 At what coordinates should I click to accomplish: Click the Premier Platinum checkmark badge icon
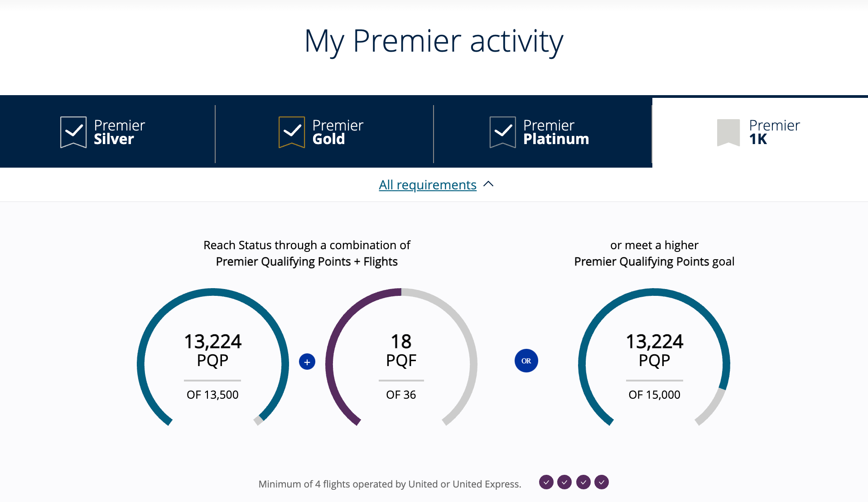[502, 132]
